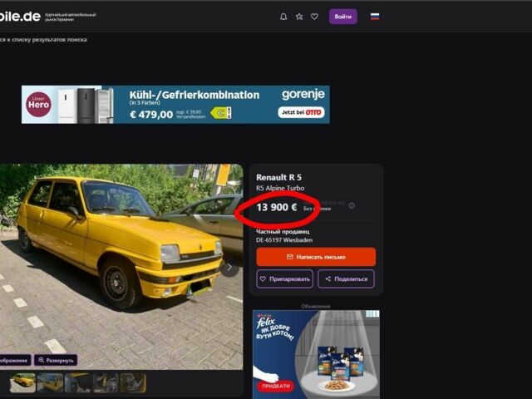The height and width of the screenshot is (399, 532).
Task: Show next car photo arrow
Action: (x=229, y=268)
